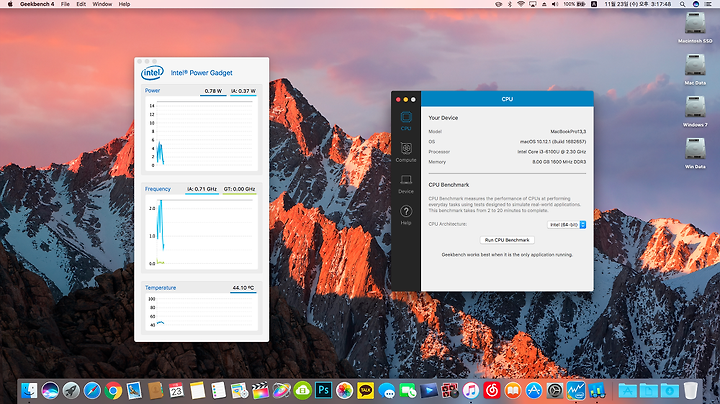
Task: Open Google Chrome from the dock
Action: tap(113, 391)
